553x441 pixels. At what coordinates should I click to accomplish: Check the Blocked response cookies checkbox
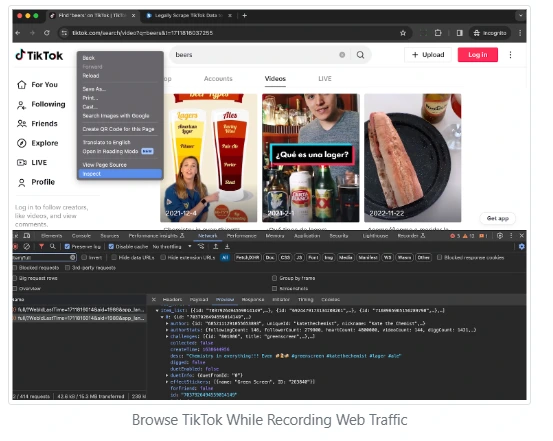[439, 258]
